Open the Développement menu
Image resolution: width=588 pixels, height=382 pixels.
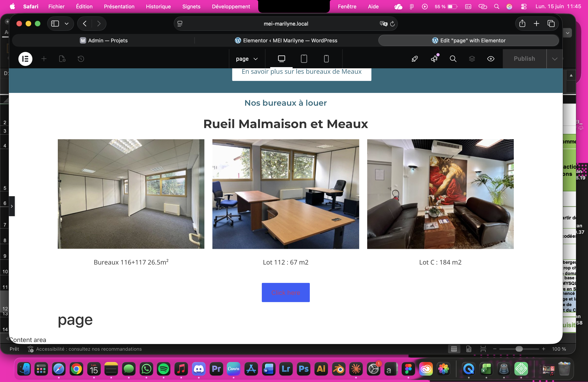(231, 6)
